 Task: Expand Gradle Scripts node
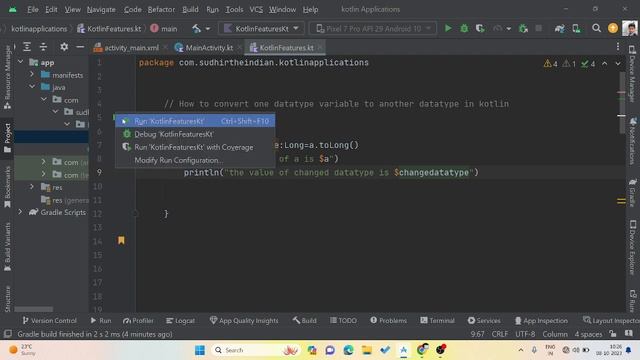click(20, 212)
